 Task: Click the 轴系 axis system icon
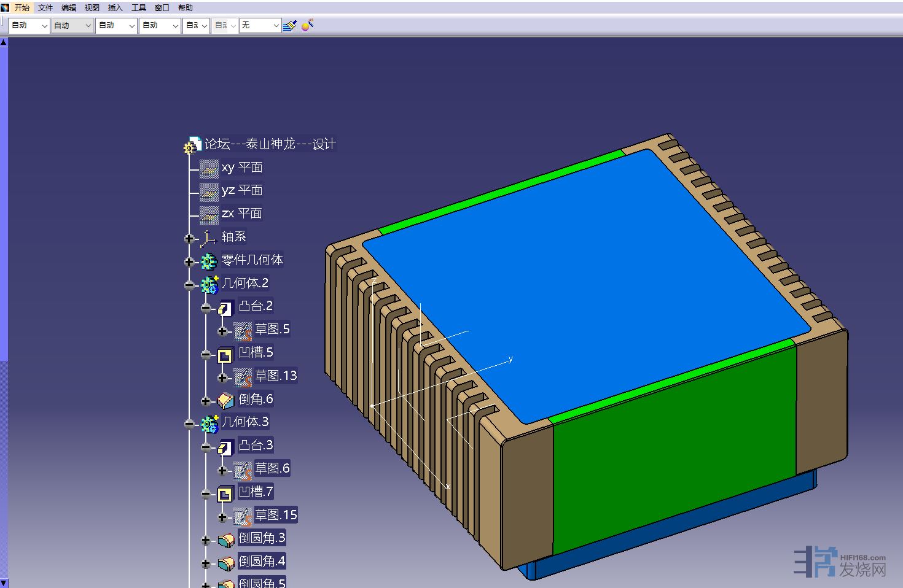[x=209, y=238]
